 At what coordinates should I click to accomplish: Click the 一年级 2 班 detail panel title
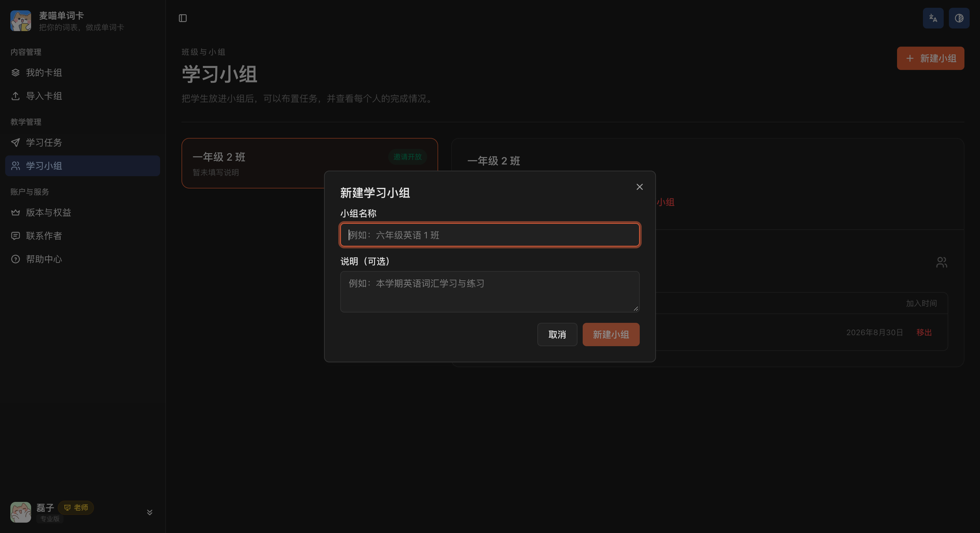[x=494, y=161]
